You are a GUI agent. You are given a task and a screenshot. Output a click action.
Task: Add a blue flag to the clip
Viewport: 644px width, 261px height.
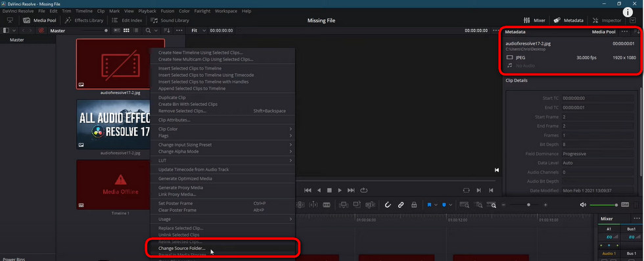coord(429,204)
